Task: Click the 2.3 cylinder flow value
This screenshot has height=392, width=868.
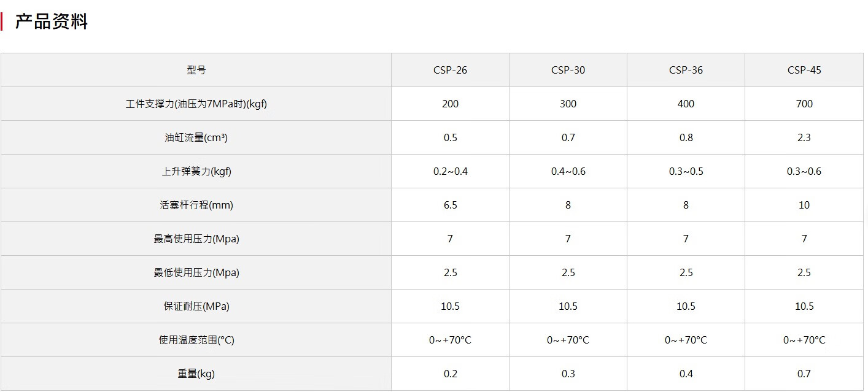Action: [x=804, y=137]
